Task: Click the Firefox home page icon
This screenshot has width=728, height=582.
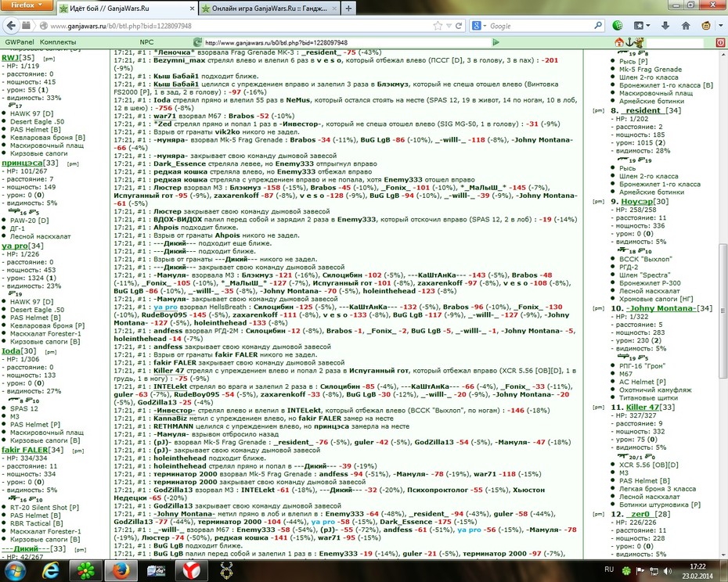Action: 686,26
